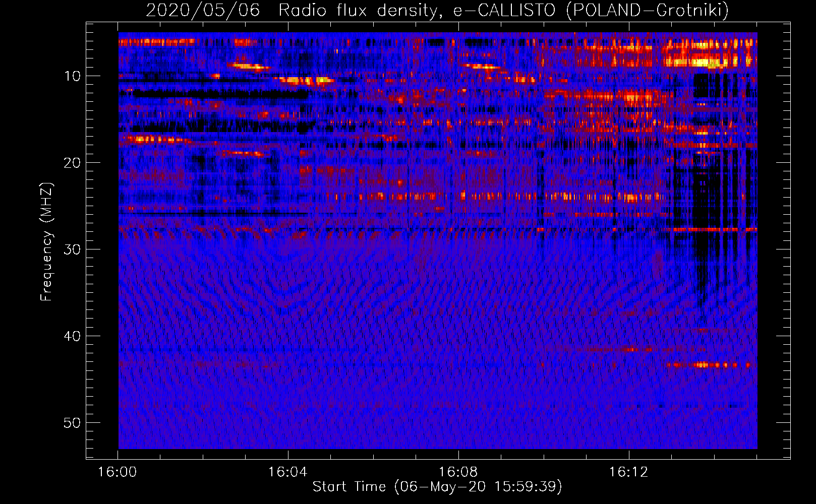Click the 10 MHz frequency tick label
This screenshot has width=816, height=504.
click(x=72, y=76)
